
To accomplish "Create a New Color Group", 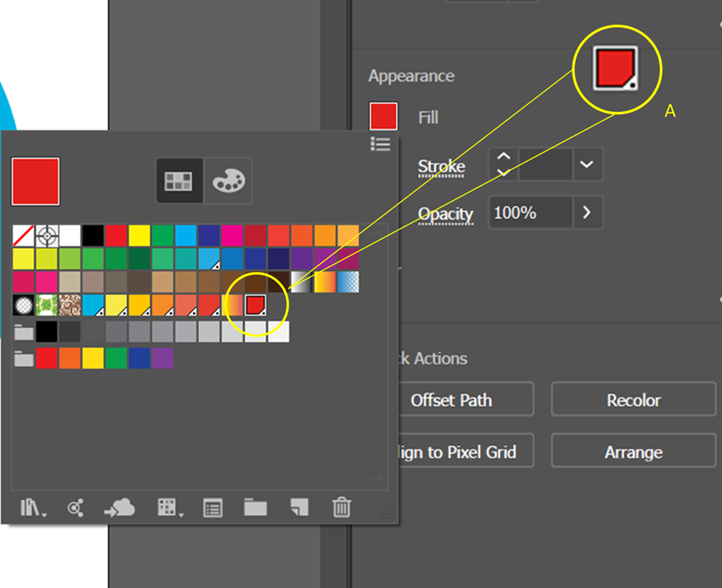I will [x=255, y=508].
